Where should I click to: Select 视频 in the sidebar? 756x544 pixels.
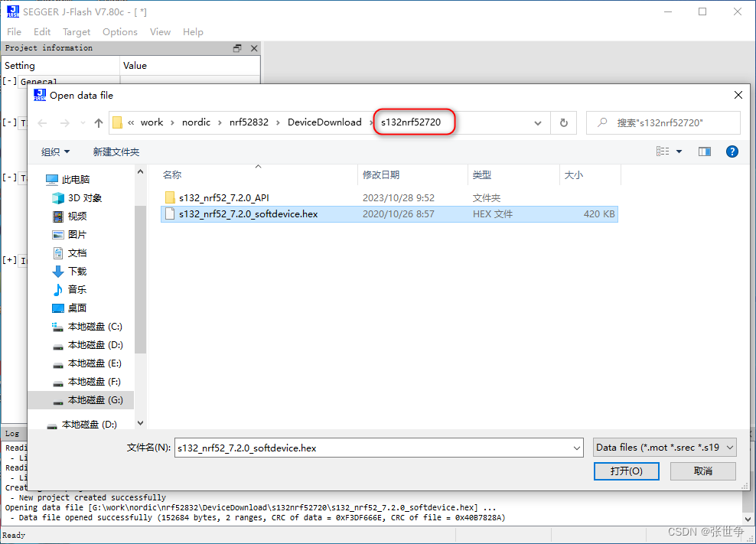[77, 216]
